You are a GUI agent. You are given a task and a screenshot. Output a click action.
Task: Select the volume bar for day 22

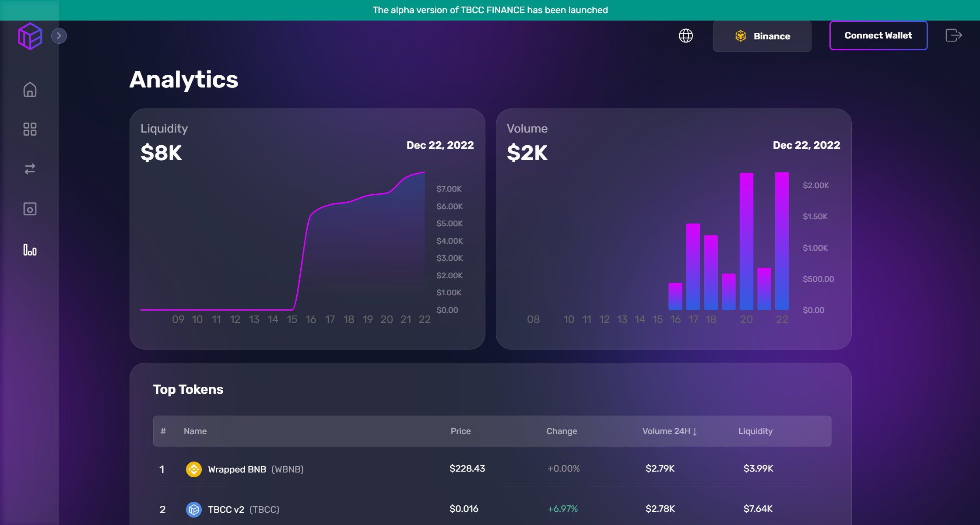coord(782,241)
